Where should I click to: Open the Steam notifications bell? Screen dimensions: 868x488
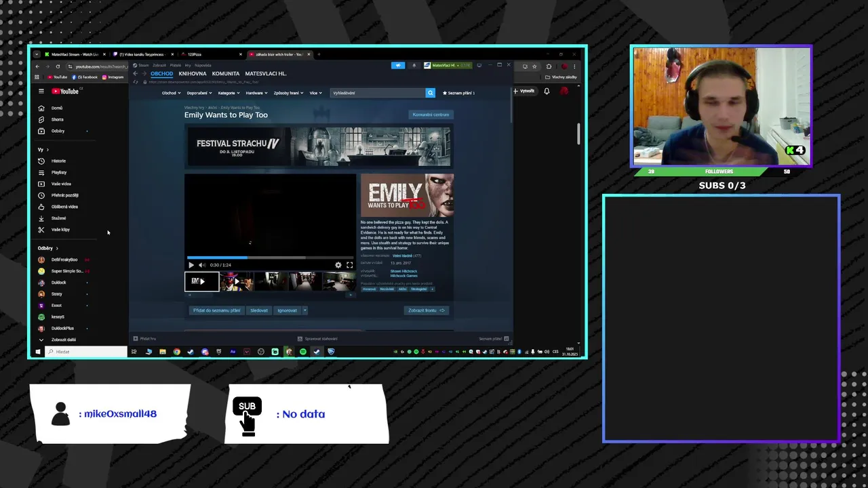coord(414,65)
